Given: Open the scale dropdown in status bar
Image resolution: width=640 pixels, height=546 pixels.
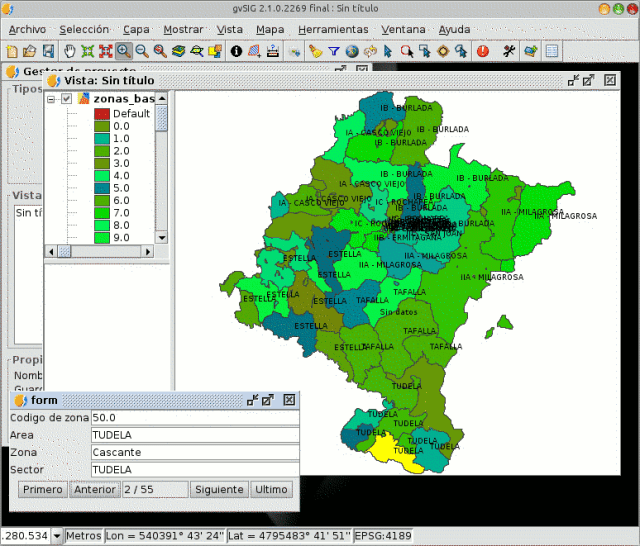Looking at the screenshot, I should (56, 536).
